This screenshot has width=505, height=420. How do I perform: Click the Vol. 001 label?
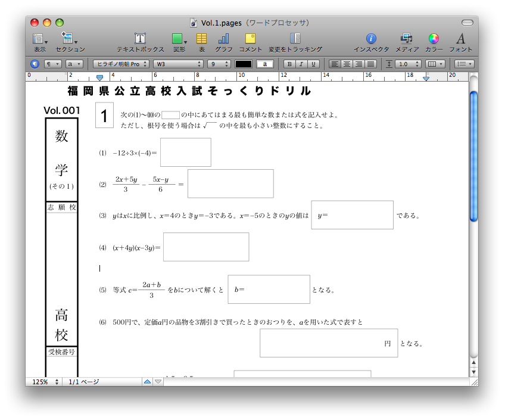tap(61, 110)
